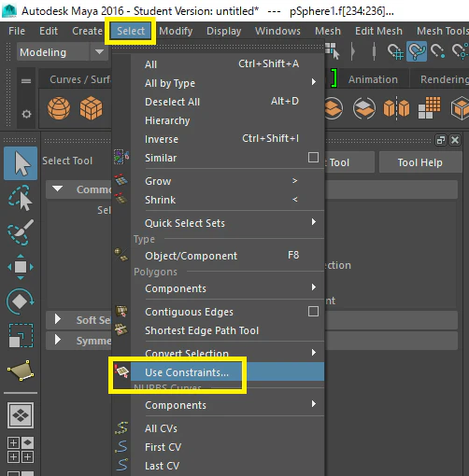
Task: Click the Select menu header
Action: point(131,31)
